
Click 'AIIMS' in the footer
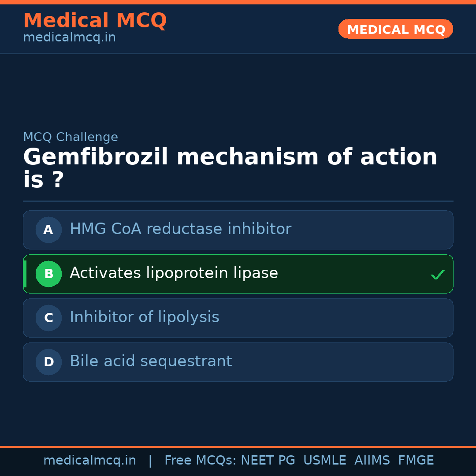372,461
